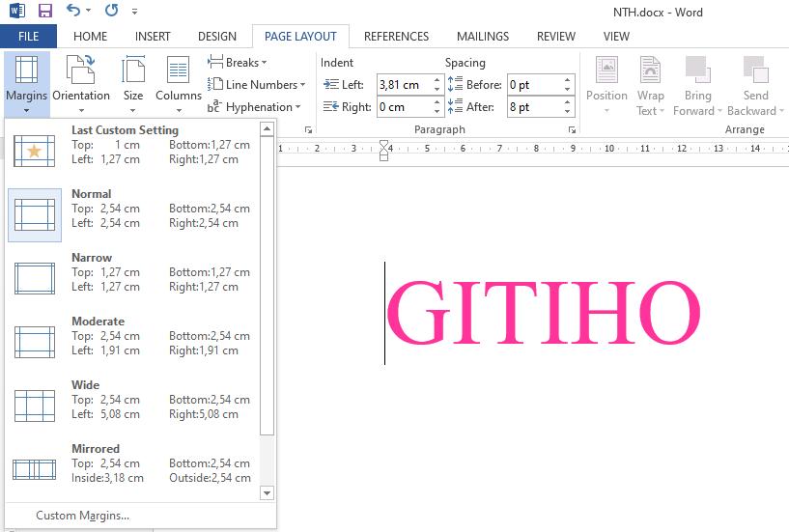The height and width of the screenshot is (532, 789).
Task: Click the margins list scroll-down arrow
Action: click(268, 493)
